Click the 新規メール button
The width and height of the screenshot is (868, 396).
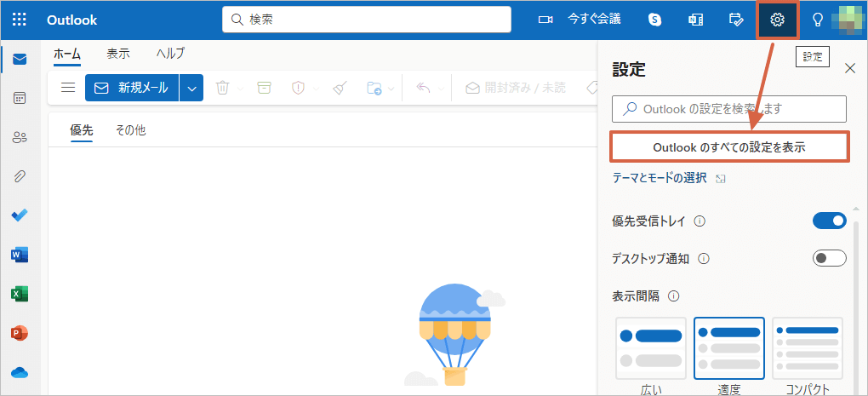[x=132, y=88]
